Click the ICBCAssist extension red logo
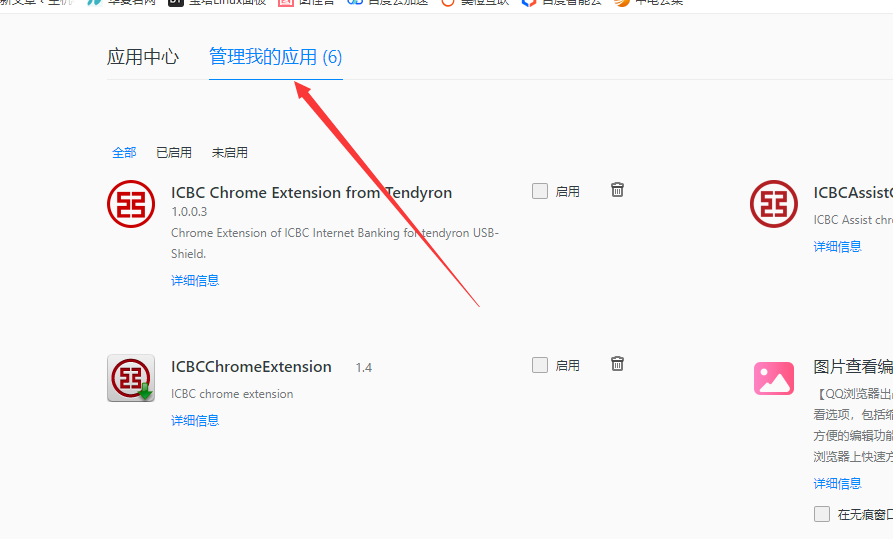This screenshot has width=893, height=539. 774,204
